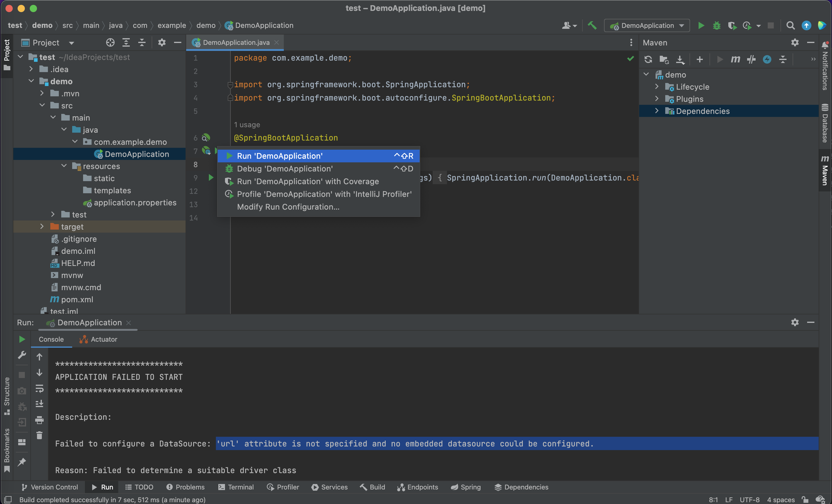The image size is (832, 504).
Task: Click Download Sources icon in Maven panel
Action: coord(680,60)
